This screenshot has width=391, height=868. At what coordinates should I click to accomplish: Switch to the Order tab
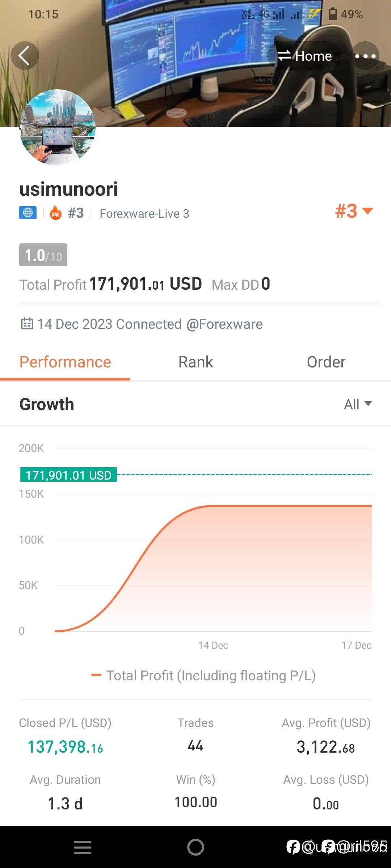point(326,362)
